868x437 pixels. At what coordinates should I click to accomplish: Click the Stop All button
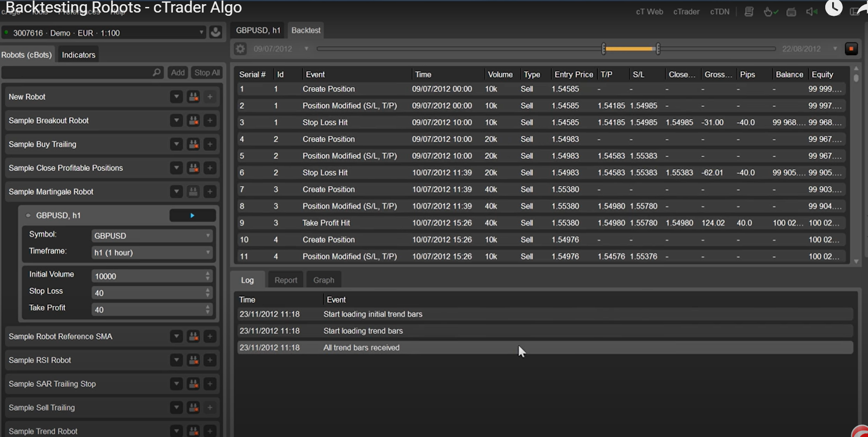click(207, 72)
